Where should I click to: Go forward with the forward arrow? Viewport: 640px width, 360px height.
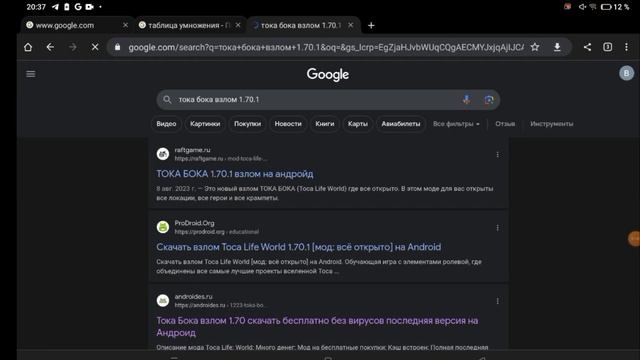[x=73, y=47]
